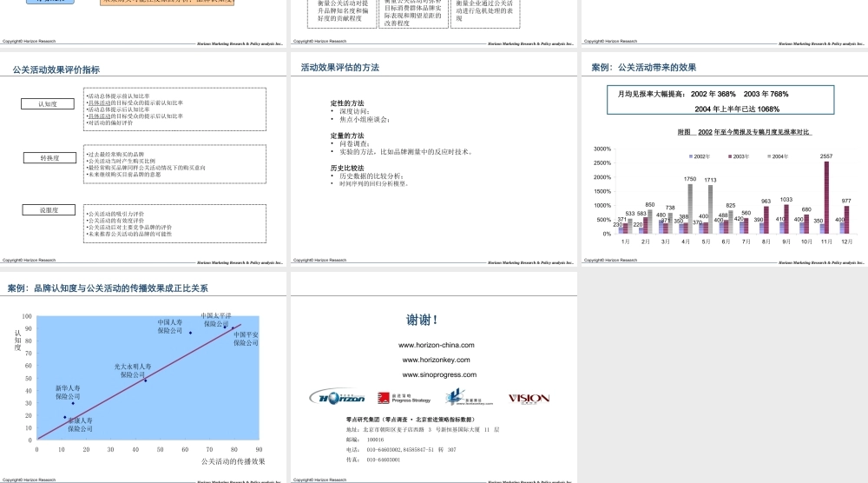The image size is (868, 483).
Task: Click the monthly bar chart plot area
Action: pos(735,191)
